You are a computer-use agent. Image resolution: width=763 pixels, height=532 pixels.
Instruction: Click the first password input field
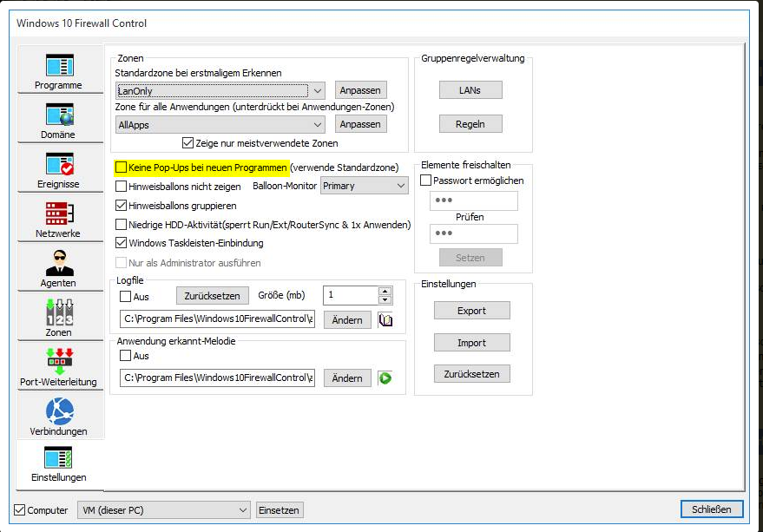pos(473,200)
